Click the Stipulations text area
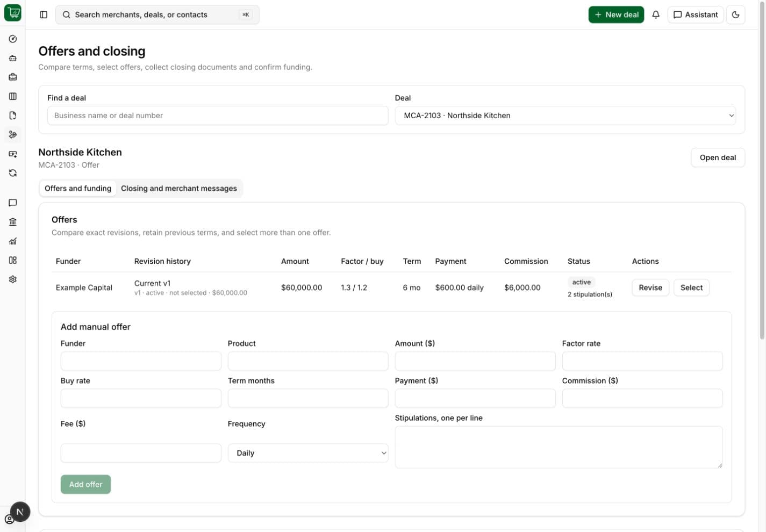The height and width of the screenshot is (532, 766). click(x=559, y=447)
